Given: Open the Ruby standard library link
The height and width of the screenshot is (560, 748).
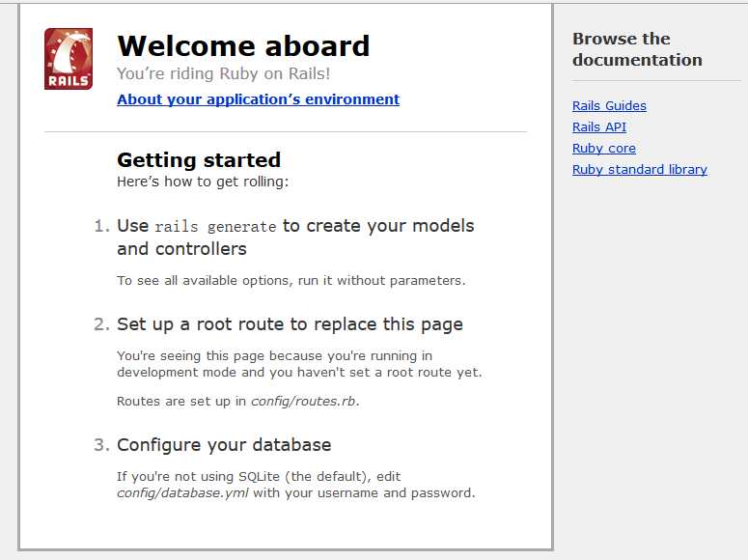Looking at the screenshot, I should (x=640, y=170).
